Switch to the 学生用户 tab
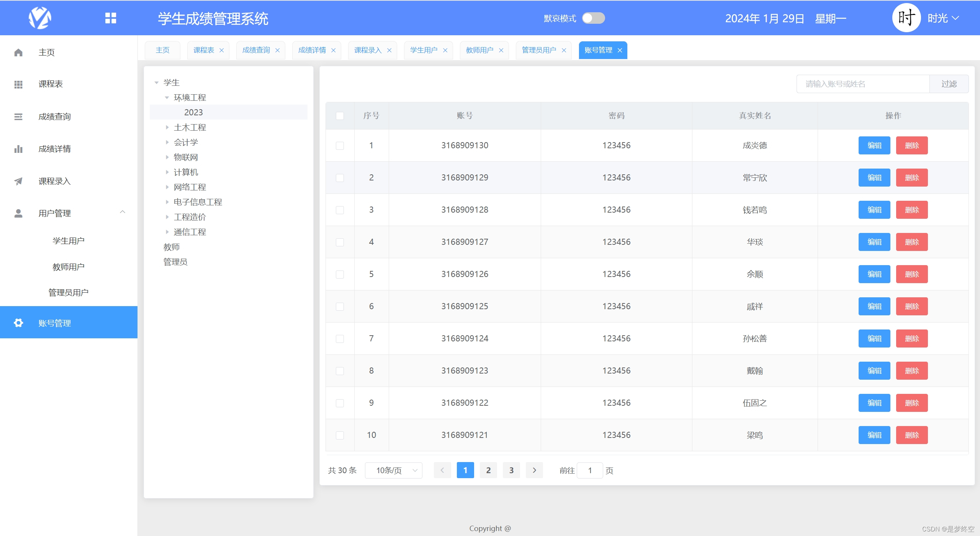The image size is (980, 536). point(424,50)
